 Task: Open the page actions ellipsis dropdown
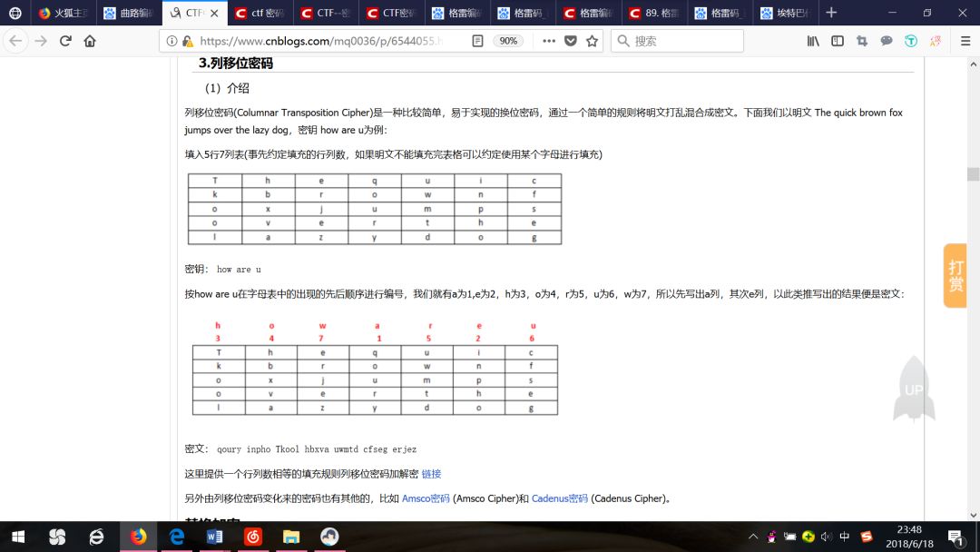548,41
